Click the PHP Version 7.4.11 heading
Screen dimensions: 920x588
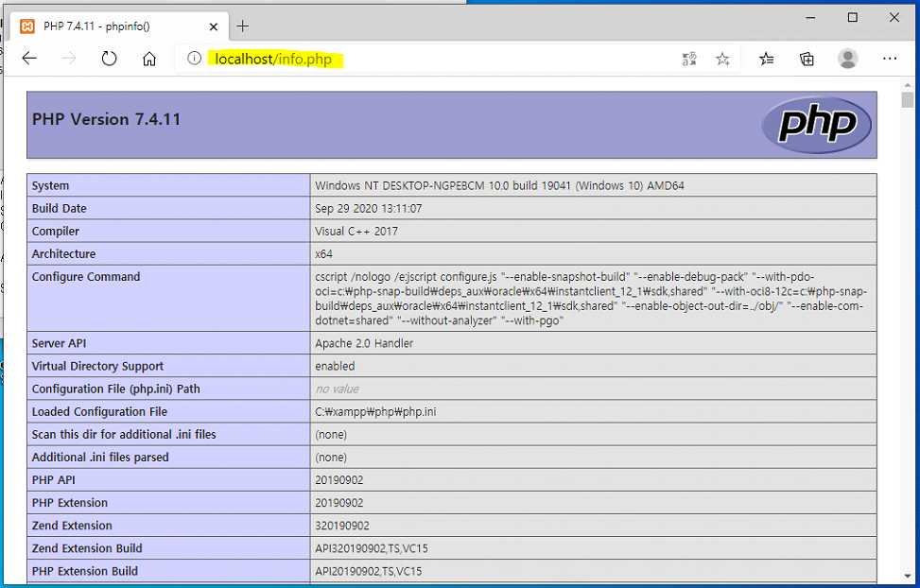point(106,119)
